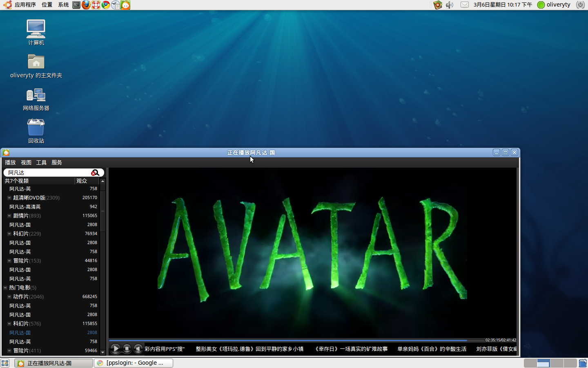Click viewer count 942
Viewport: 588px width, 368px height.
pyautogui.click(x=94, y=206)
